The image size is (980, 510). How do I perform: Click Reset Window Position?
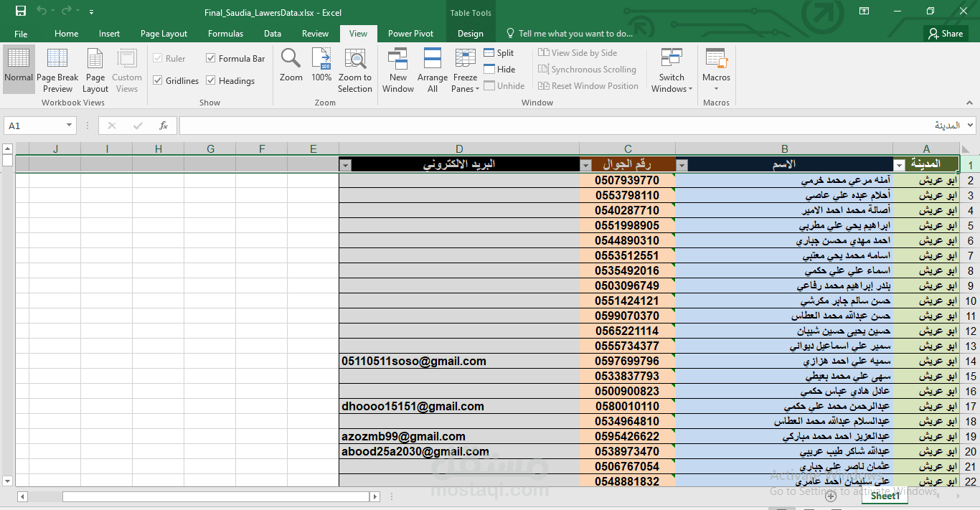click(588, 86)
